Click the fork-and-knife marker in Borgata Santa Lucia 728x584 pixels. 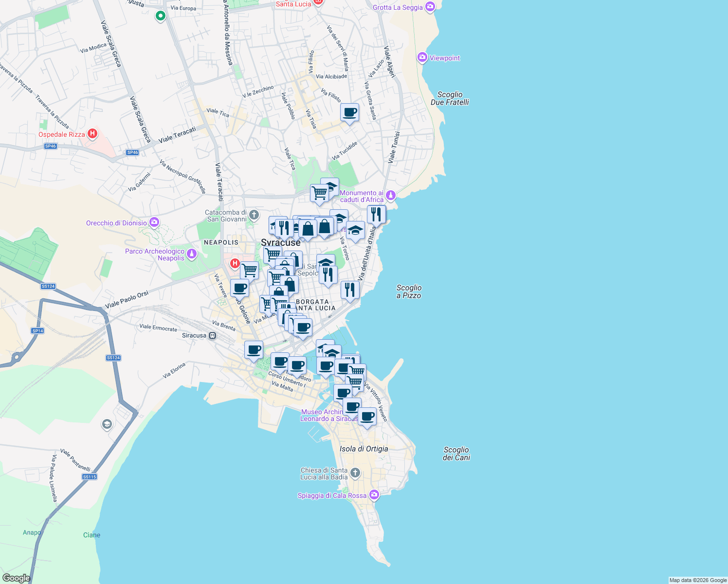click(350, 290)
